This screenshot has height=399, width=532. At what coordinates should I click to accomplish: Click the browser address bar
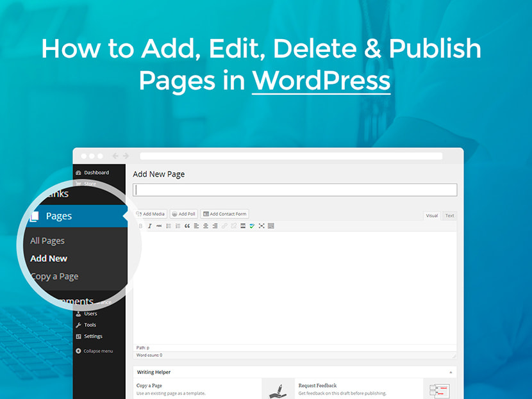291,156
